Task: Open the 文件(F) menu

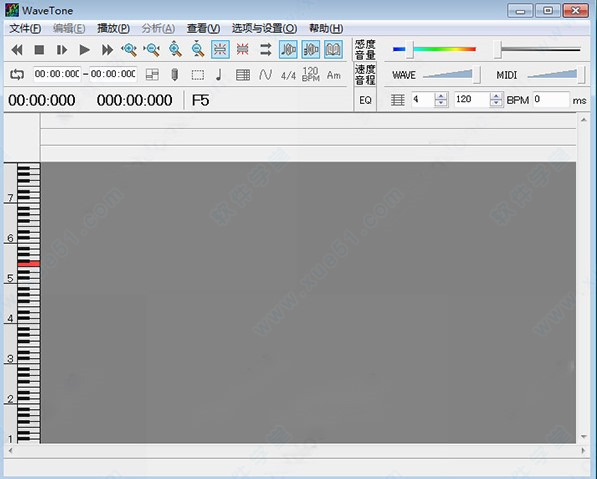Action: [25, 29]
